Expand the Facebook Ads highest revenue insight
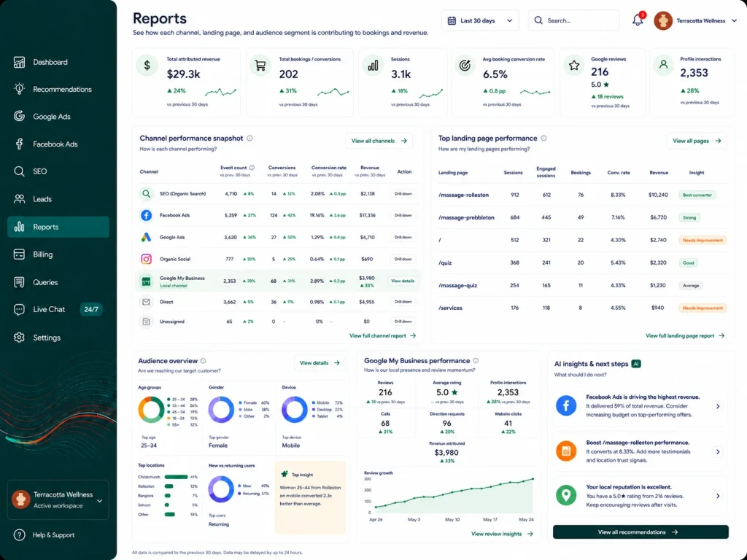The image size is (747, 560). [x=718, y=406]
